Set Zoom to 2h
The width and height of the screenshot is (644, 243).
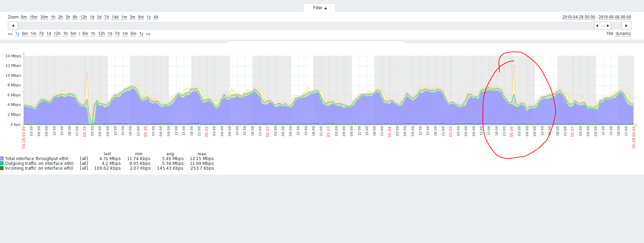60,17
